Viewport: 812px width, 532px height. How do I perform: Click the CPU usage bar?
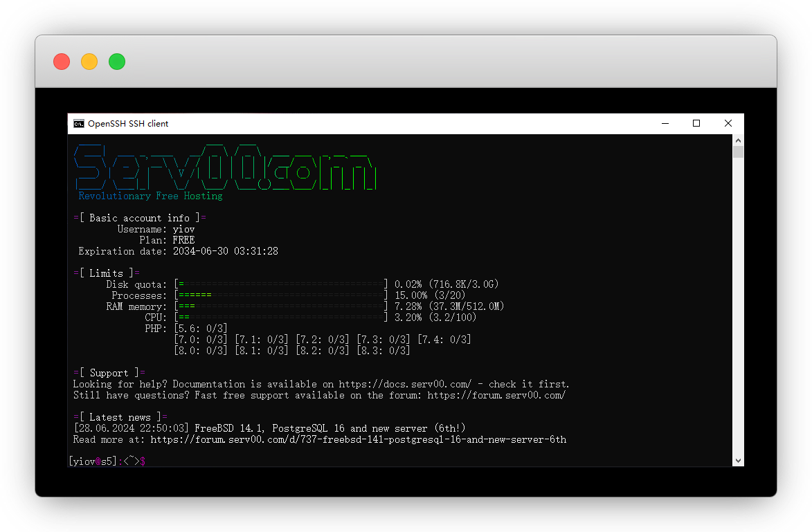pos(280,318)
